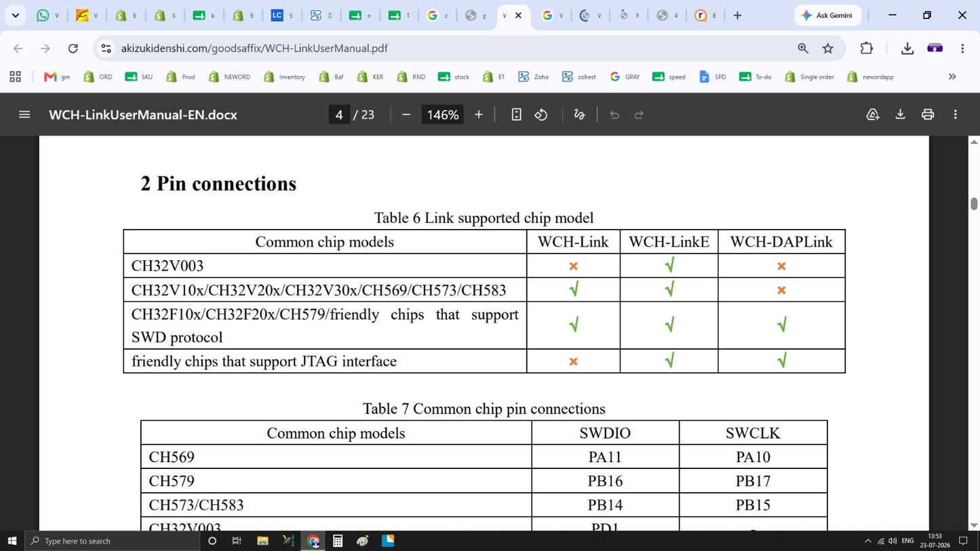Open the SKU bookmark
This screenshot has height=551, width=980.
click(139, 77)
